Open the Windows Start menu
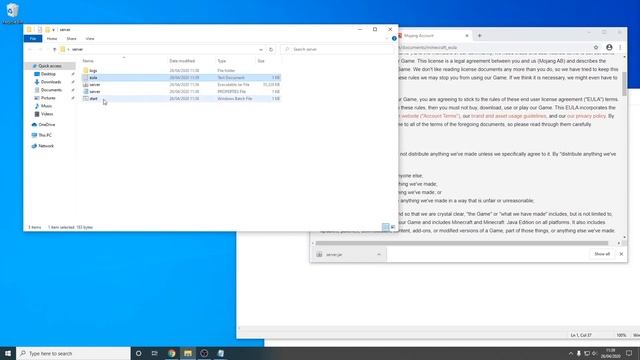 8,353
